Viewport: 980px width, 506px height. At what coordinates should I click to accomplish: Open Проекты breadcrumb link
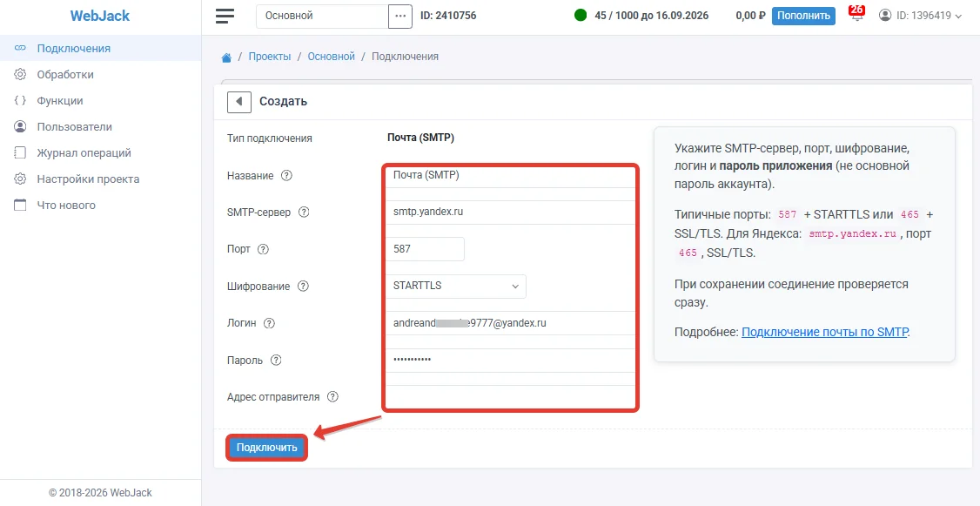click(x=270, y=57)
